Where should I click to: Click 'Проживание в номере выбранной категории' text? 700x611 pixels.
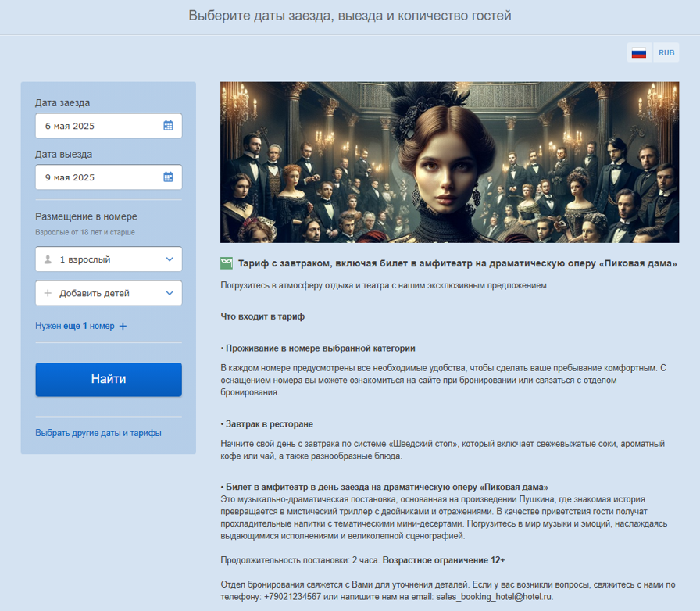(320, 348)
